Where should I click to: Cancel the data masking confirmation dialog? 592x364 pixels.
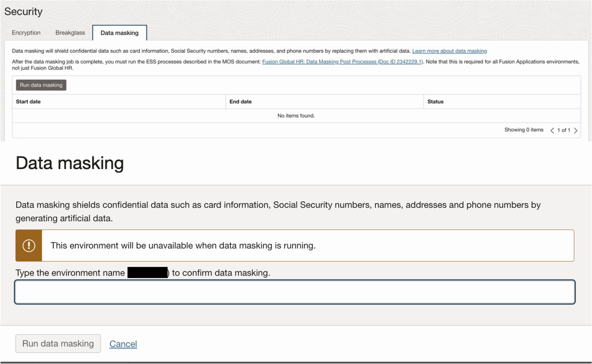click(x=123, y=344)
